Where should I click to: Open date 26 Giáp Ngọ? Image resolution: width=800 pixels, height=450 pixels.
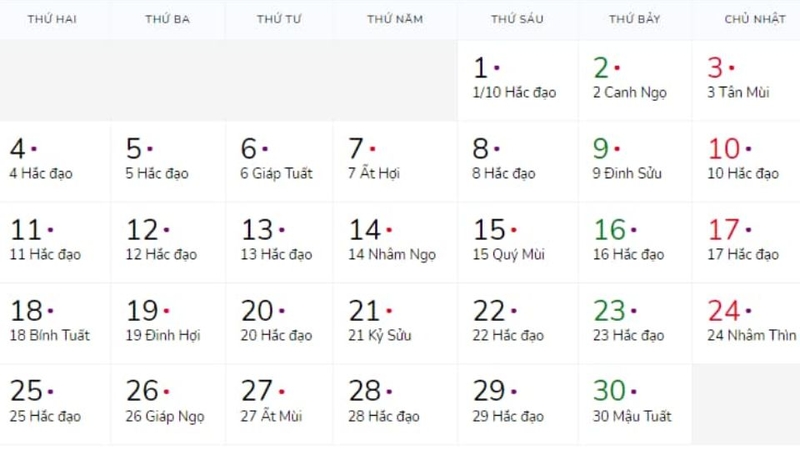point(167,403)
